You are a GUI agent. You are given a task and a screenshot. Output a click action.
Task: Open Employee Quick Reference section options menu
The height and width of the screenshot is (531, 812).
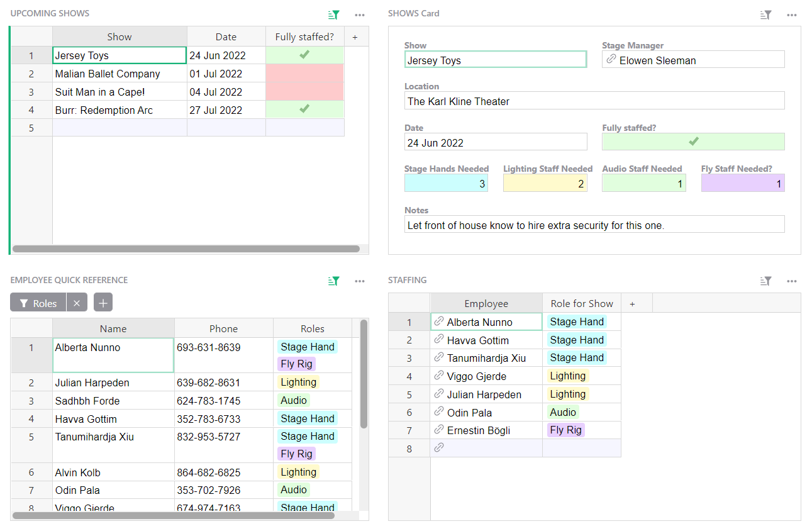click(x=359, y=281)
